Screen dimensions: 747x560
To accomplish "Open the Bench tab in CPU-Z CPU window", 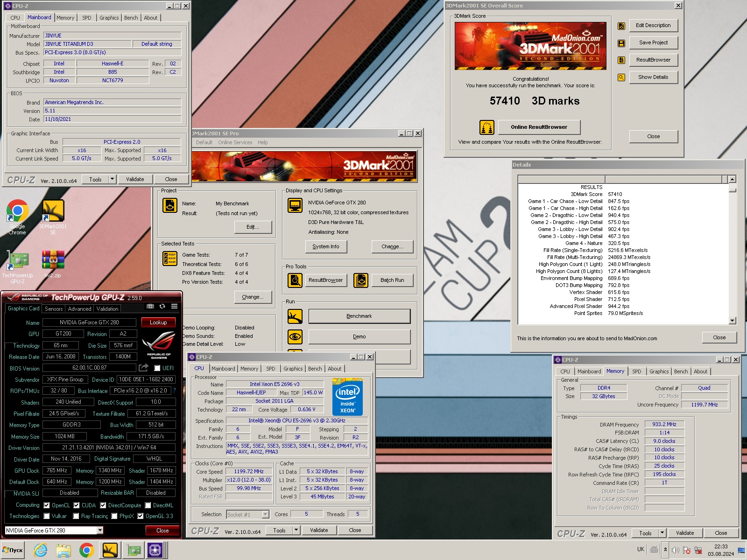I will click(315, 369).
